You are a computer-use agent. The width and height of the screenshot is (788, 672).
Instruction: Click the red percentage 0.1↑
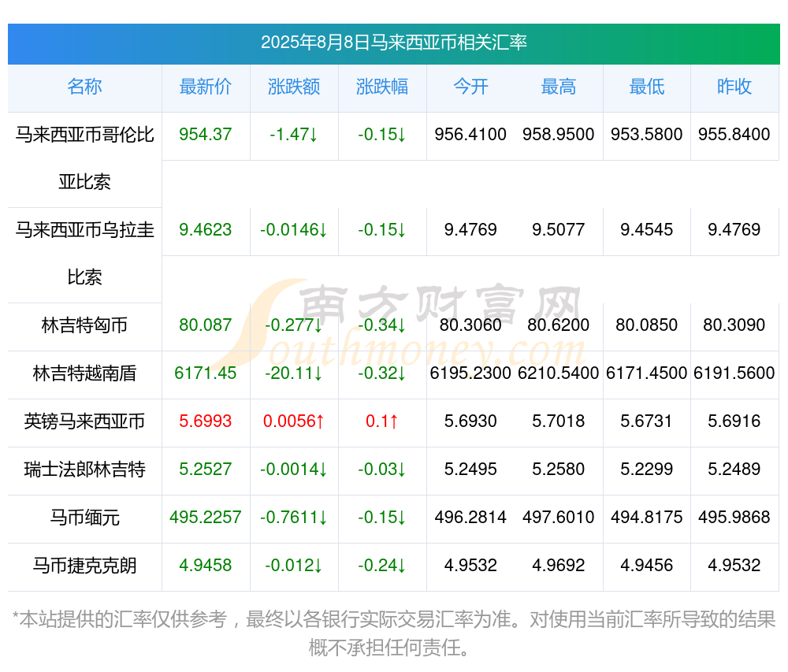[x=382, y=421]
